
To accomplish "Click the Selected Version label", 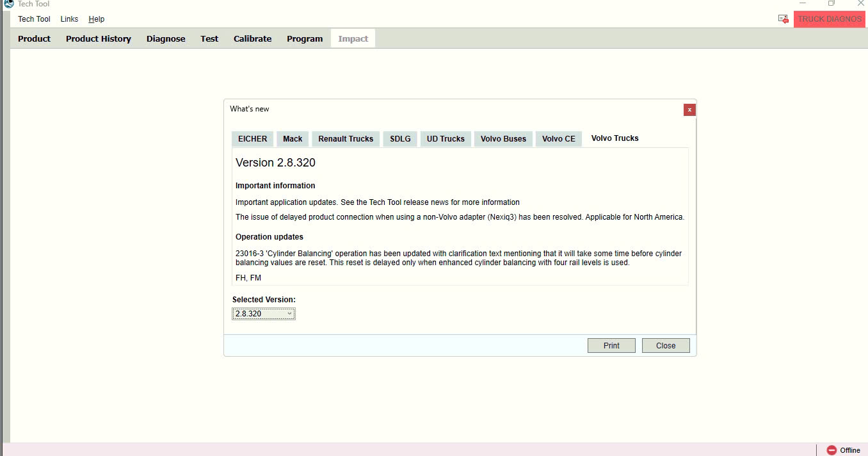I will pos(264,300).
